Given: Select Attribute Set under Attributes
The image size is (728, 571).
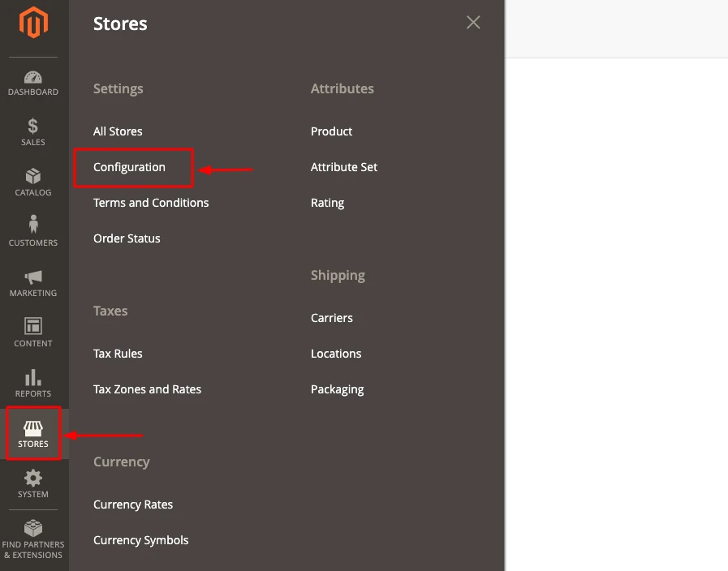Looking at the screenshot, I should [x=344, y=167].
